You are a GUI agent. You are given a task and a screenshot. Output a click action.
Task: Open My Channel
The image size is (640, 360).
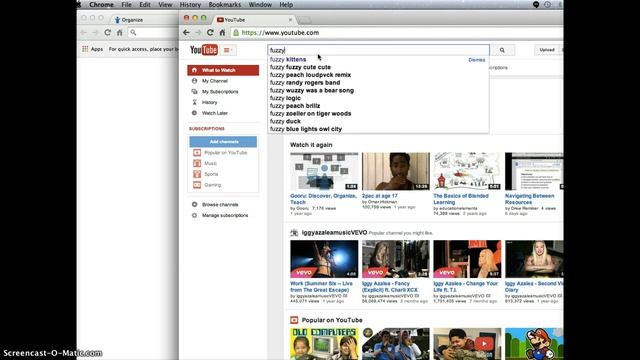click(215, 81)
